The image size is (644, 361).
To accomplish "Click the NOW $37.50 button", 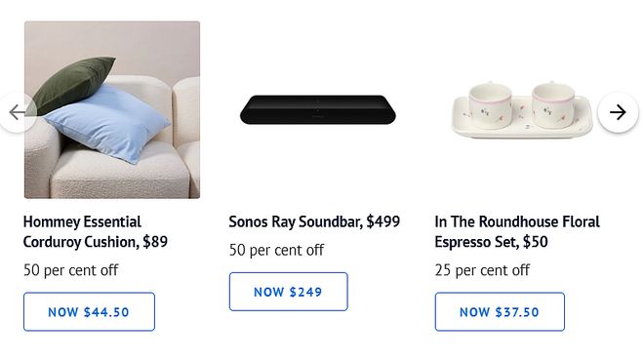I will (x=500, y=311).
